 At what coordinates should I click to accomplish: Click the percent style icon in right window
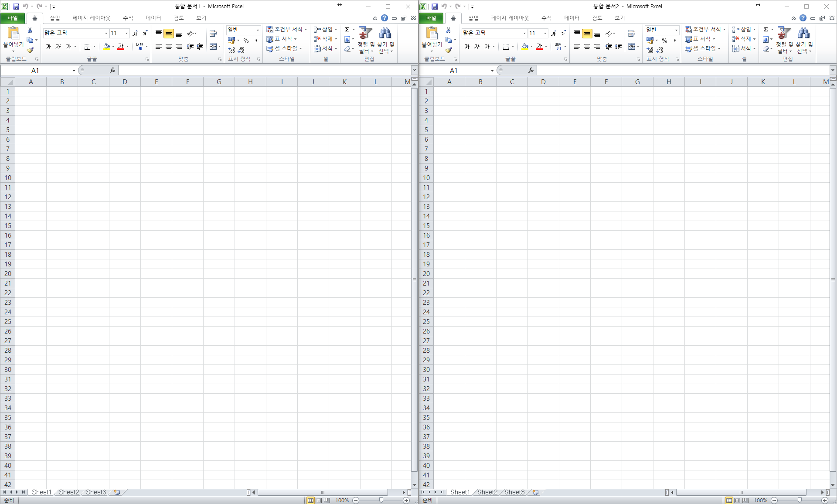pos(664,40)
